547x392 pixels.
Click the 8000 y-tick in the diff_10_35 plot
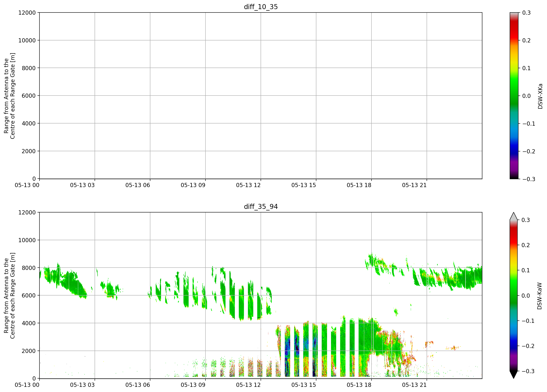29,68
